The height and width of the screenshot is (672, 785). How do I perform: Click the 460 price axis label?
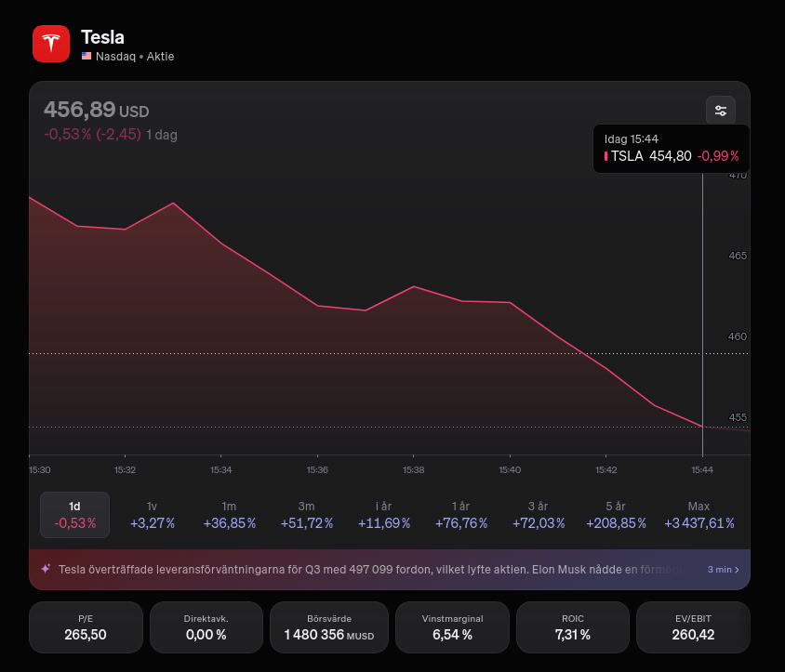point(738,336)
